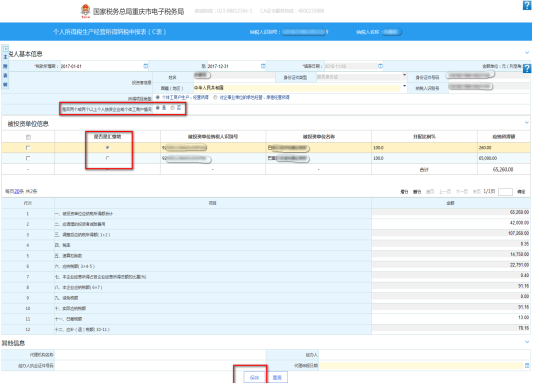533x383 pixels.
Task: Open calendar icon beside the filing date field
Action: point(380,66)
